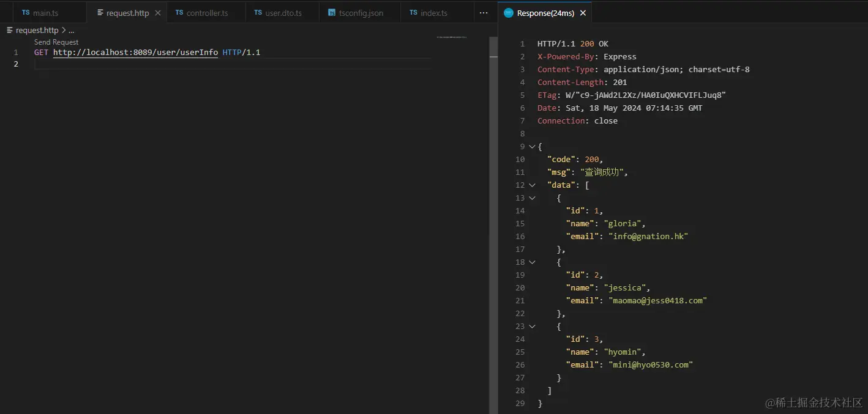Collapse the gloria user object on line 13
Screen dimensions: 868x414
coord(532,198)
